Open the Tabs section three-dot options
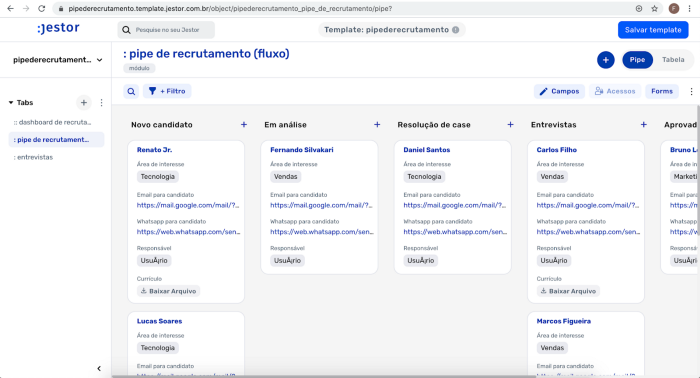 [101, 103]
